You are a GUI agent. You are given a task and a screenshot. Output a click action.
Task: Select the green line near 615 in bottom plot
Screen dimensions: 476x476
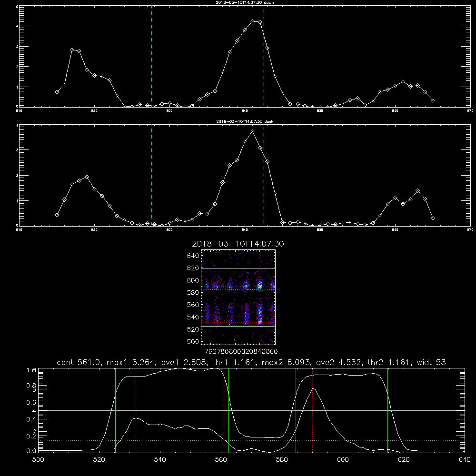coord(387,411)
